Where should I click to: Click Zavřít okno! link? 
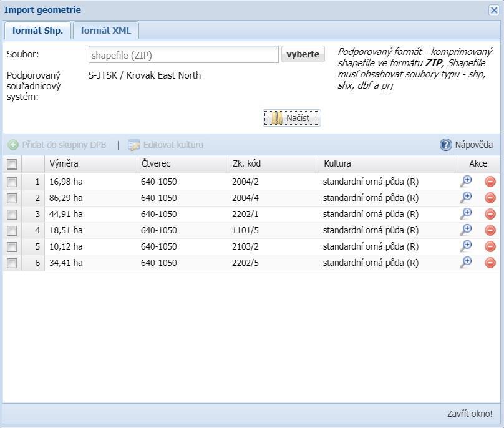470,414
